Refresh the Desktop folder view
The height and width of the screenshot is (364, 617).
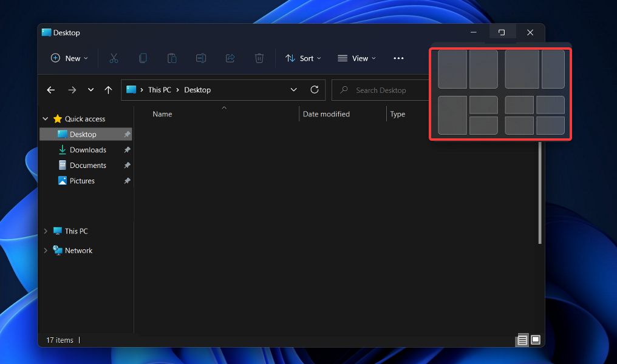[315, 89]
